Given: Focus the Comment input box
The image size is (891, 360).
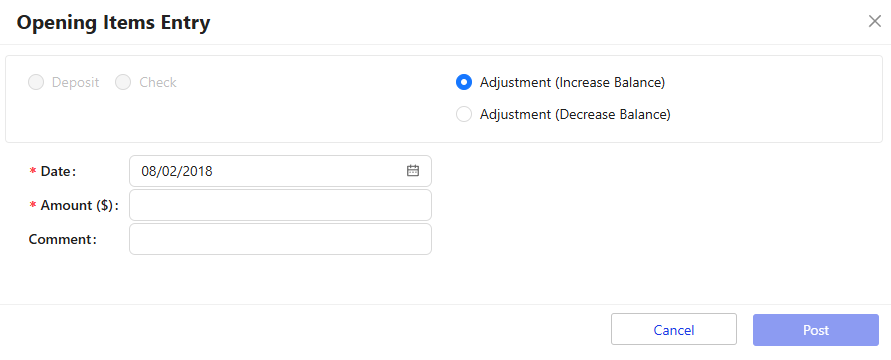Looking at the screenshot, I should coord(280,239).
